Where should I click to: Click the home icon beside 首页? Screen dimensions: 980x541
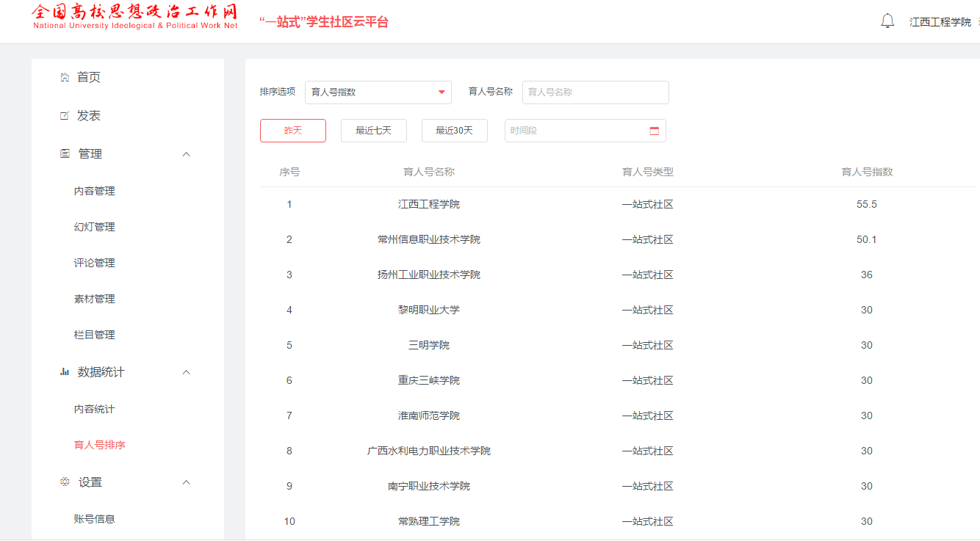65,77
